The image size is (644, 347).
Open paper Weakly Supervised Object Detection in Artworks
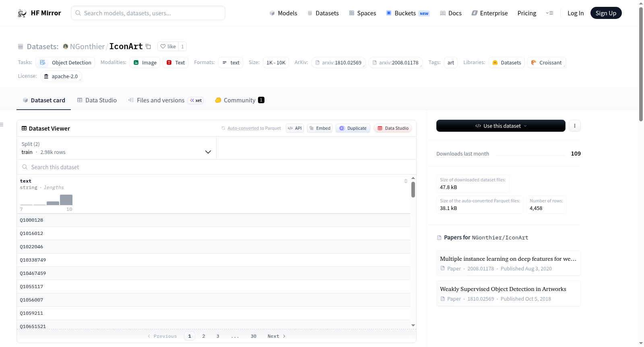[x=508, y=293]
